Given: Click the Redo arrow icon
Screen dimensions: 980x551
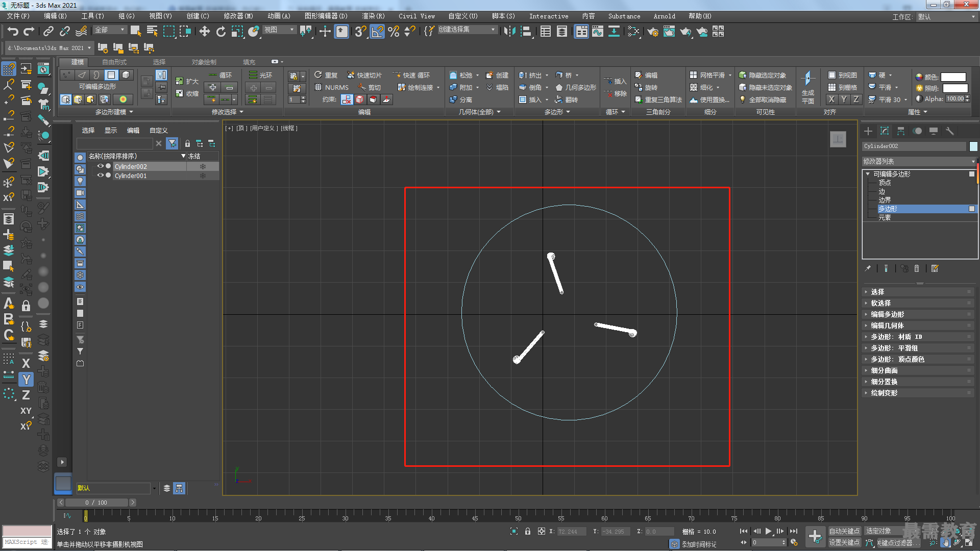Looking at the screenshot, I should [29, 32].
